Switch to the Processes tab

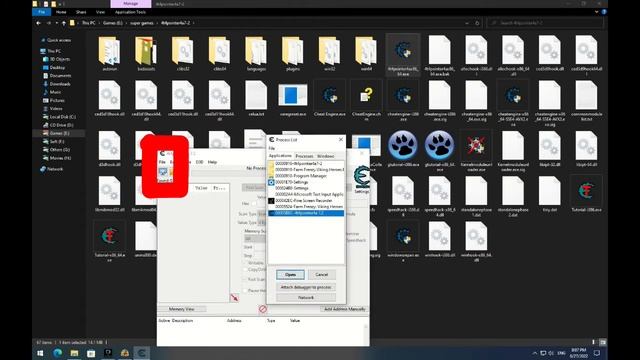coord(304,156)
